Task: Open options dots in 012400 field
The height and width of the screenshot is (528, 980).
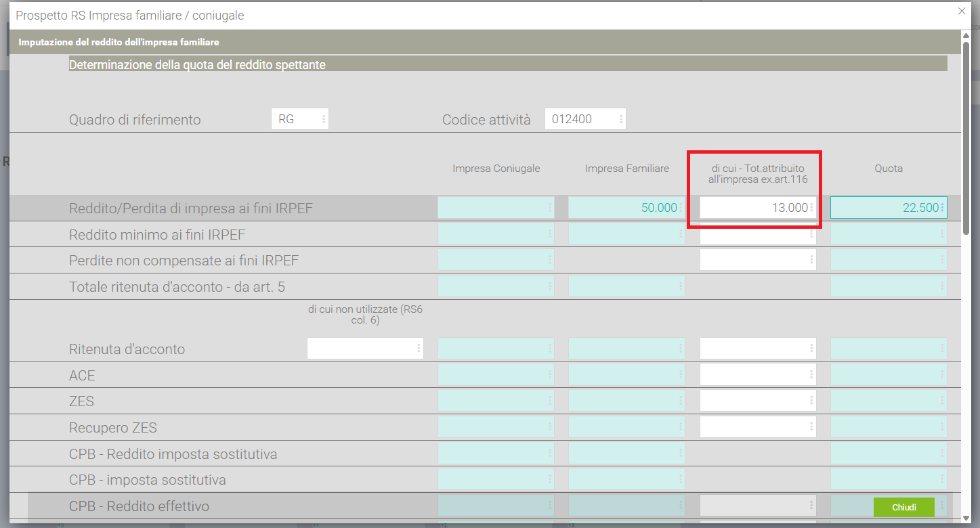Action: tap(621, 119)
